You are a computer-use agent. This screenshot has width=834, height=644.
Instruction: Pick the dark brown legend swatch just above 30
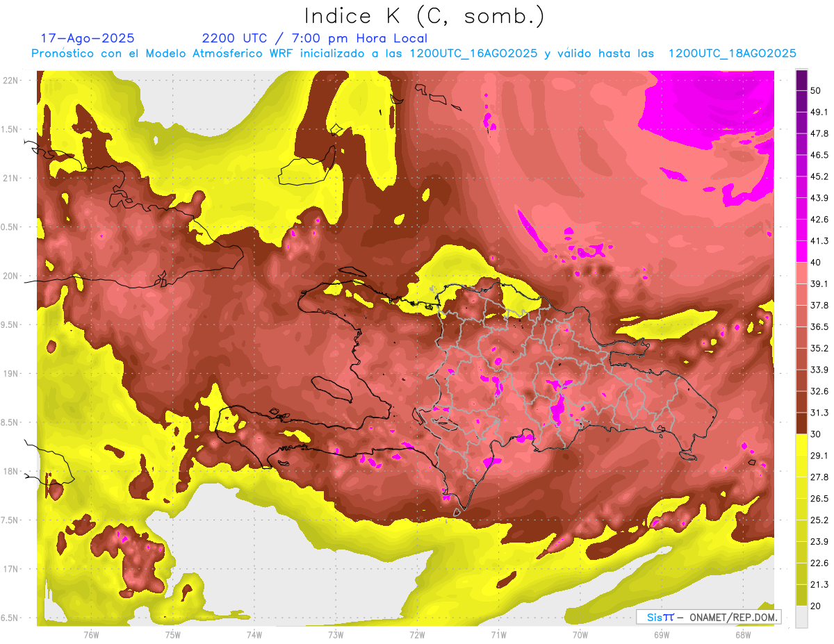click(802, 423)
